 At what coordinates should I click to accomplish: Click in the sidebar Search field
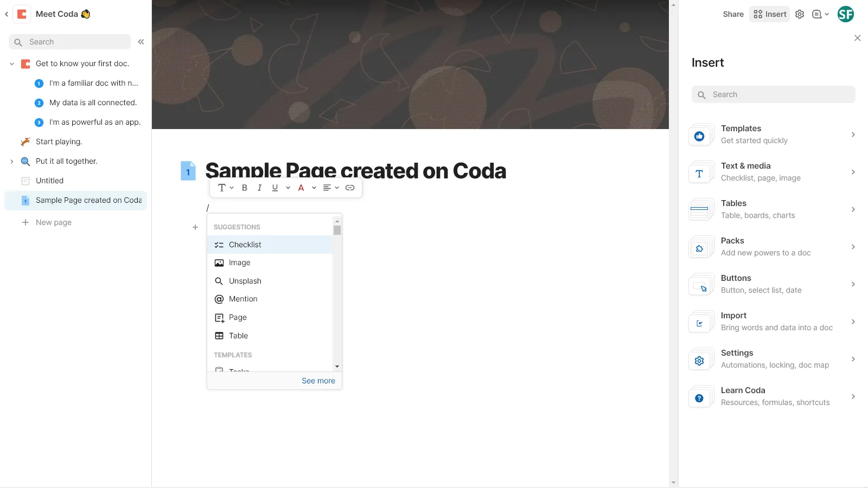point(70,42)
